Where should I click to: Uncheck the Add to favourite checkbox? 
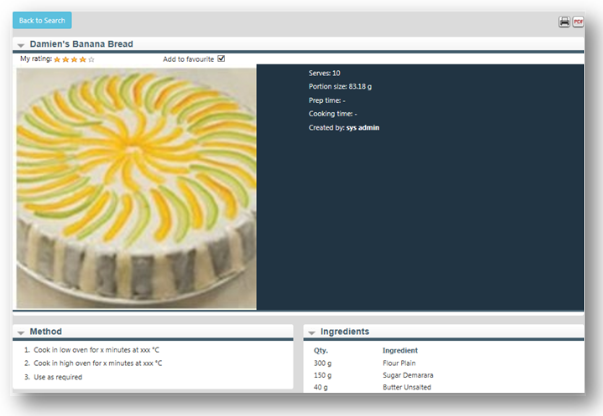pyautogui.click(x=221, y=58)
